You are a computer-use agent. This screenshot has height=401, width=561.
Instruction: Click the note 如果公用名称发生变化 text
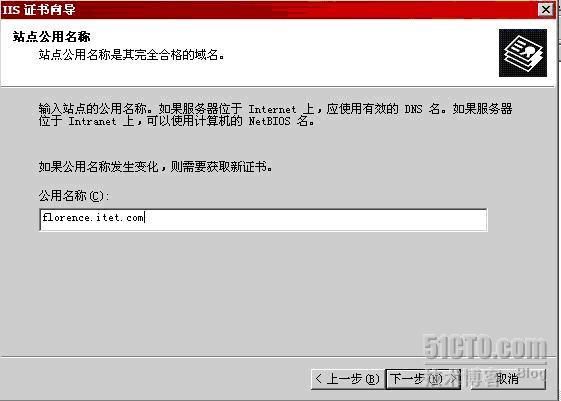point(155,166)
